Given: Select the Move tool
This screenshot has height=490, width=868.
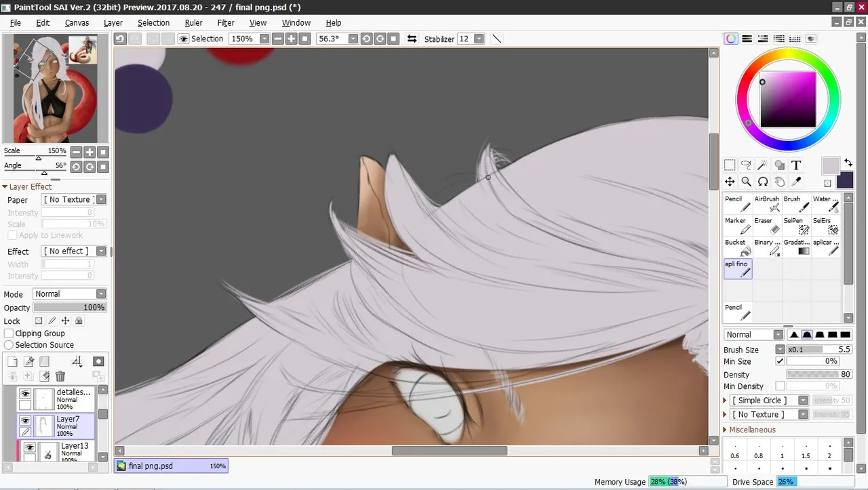Looking at the screenshot, I should pyautogui.click(x=730, y=182).
